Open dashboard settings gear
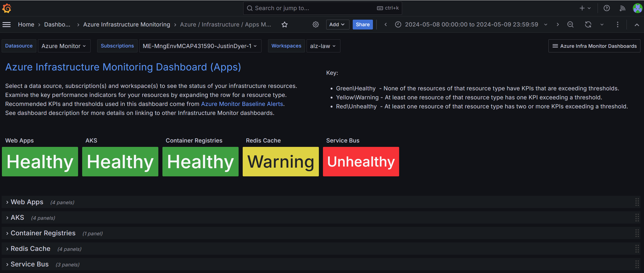The width and height of the screenshot is (644, 273). [316, 25]
